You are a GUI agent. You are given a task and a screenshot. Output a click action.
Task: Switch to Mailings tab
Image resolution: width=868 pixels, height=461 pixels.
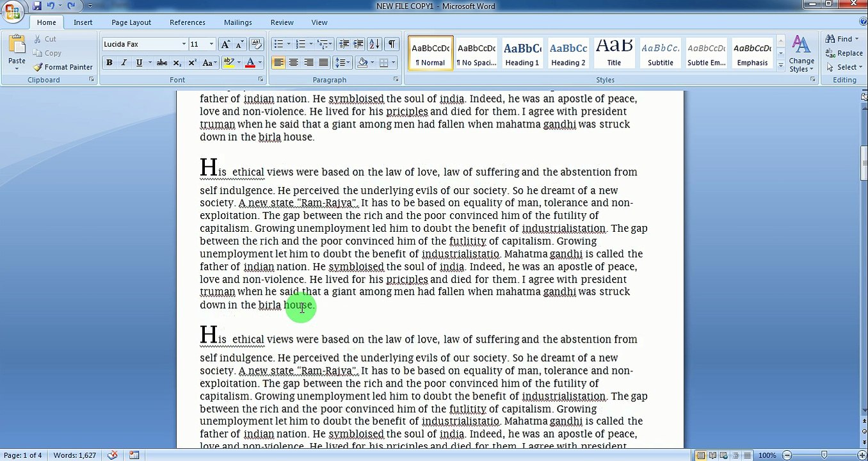click(238, 22)
